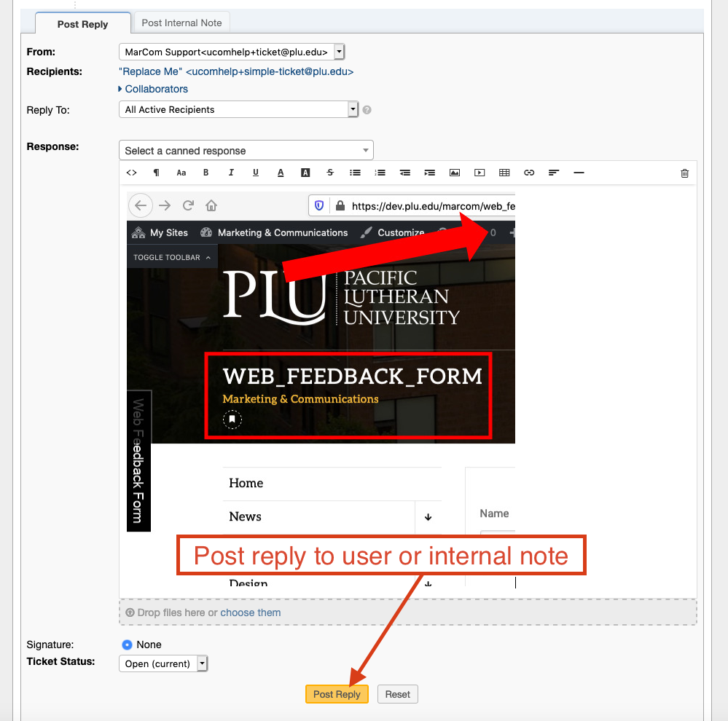The height and width of the screenshot is (721, 728).
Task: Insert a numbered list
Action: 380,173
